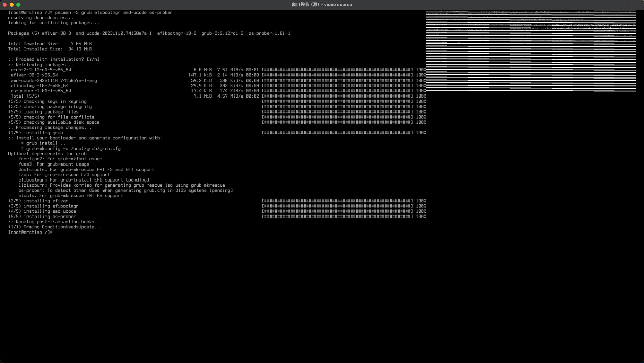
Task: Click 'Install your bootloader and generate configuration' line
Action: coord(85,138)
